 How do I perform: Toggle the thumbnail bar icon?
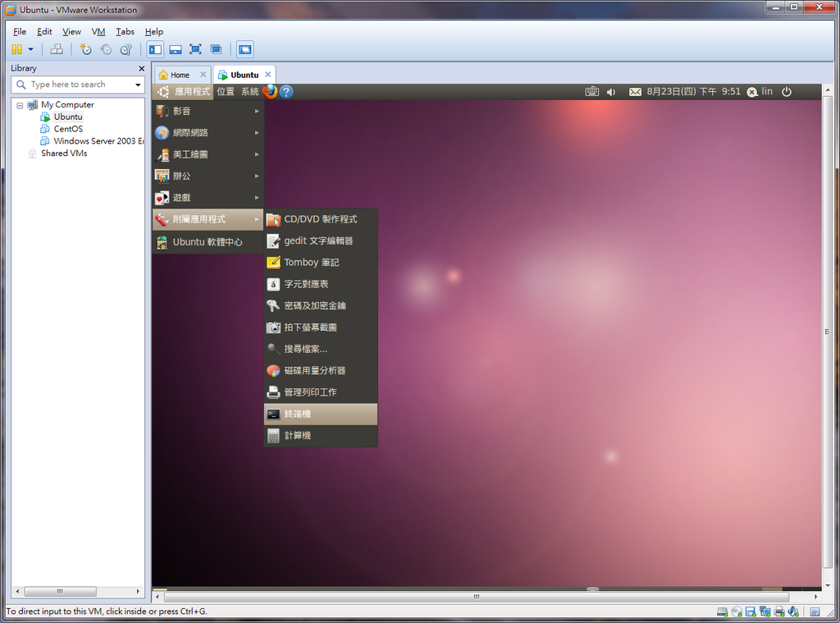pos(176,49)
